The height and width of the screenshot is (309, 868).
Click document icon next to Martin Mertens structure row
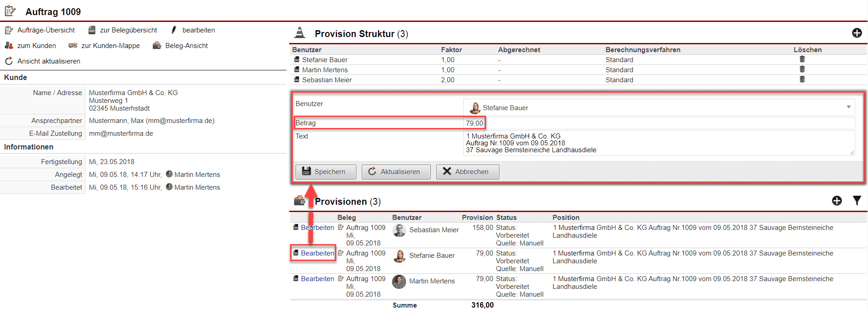(296, 69)
